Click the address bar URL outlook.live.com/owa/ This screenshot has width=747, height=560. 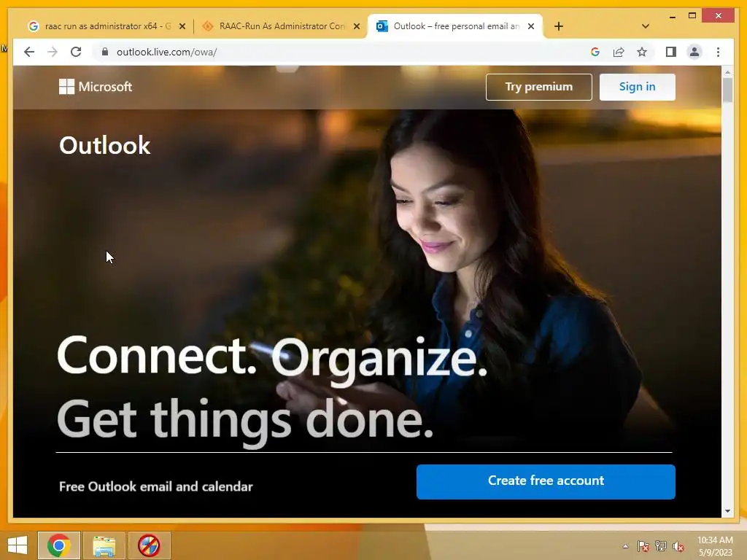point(167,52)
